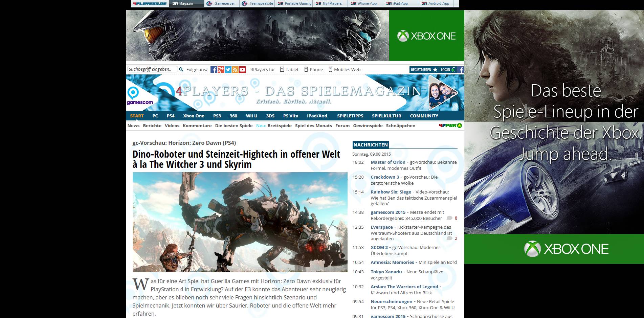Click the LOGIN button
This screenshot has height=318, width=644.
click(448, 70)
